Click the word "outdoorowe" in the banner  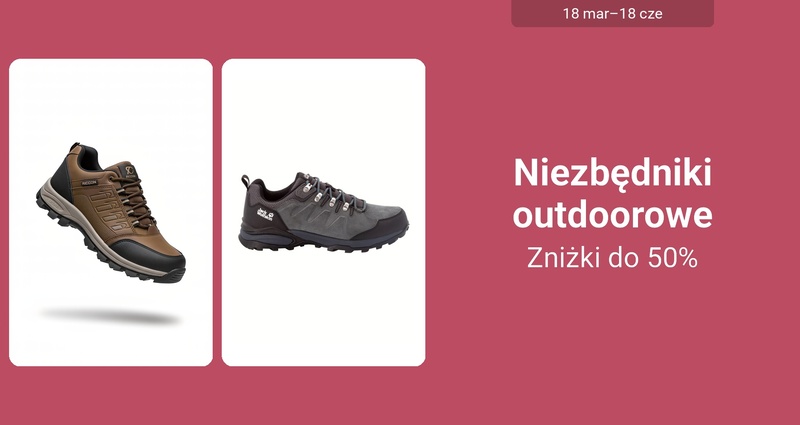pos(612,214)
